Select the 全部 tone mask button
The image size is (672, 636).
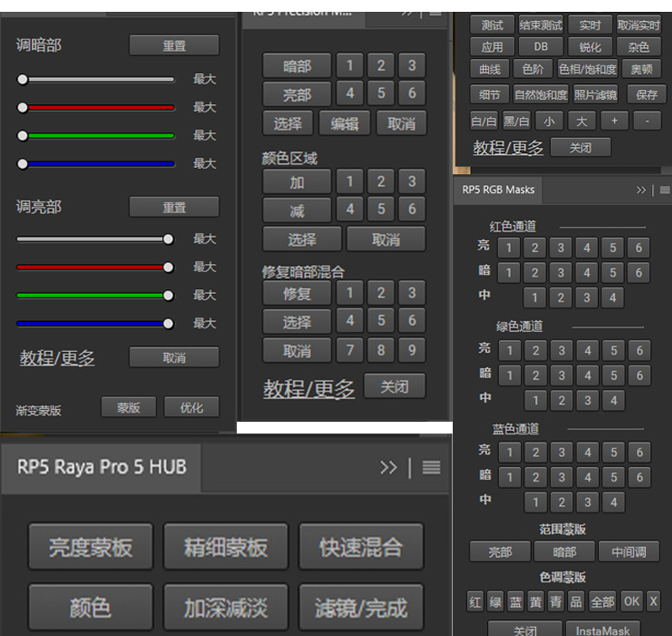click(x=602, y=602)
